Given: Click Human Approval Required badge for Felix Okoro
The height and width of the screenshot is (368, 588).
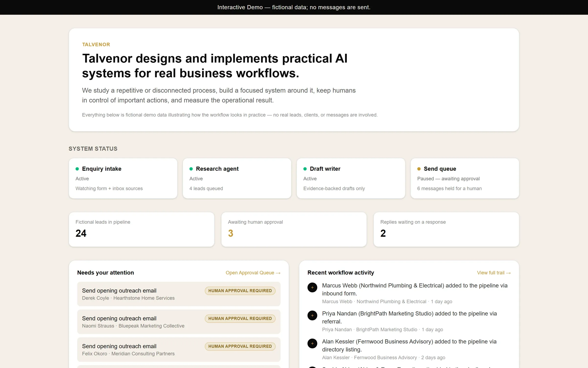Looking at the screenshot, I should coord(240,346).
